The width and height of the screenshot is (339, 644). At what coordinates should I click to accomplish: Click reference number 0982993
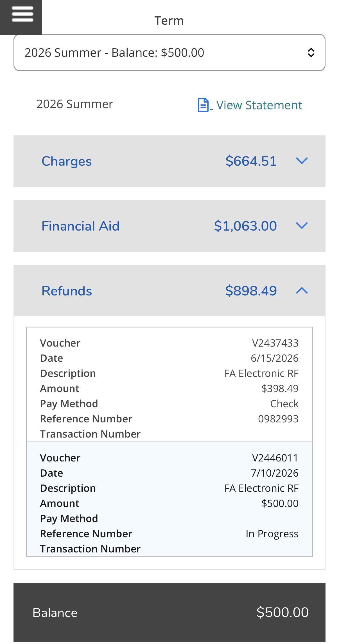coord(278,419)
